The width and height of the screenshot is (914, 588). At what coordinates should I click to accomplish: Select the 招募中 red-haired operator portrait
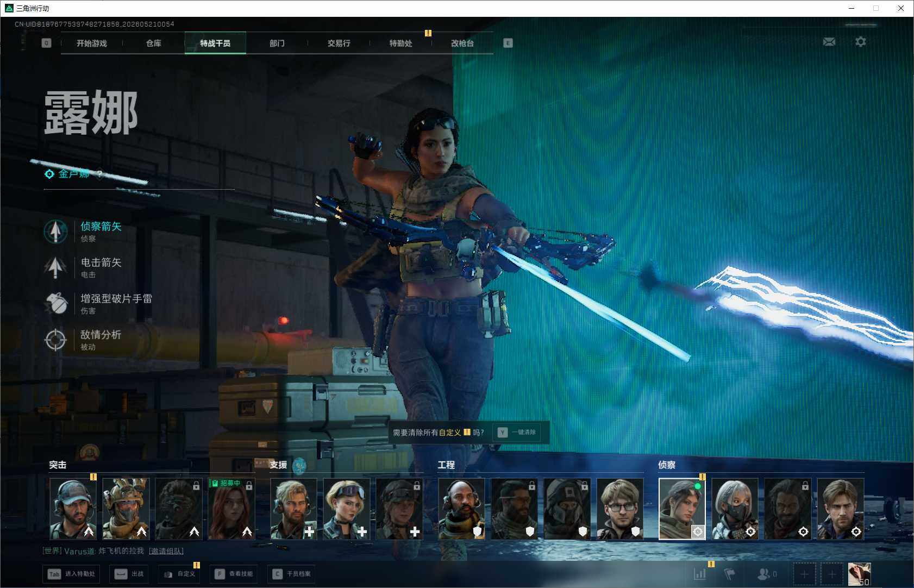pos(231,509)
